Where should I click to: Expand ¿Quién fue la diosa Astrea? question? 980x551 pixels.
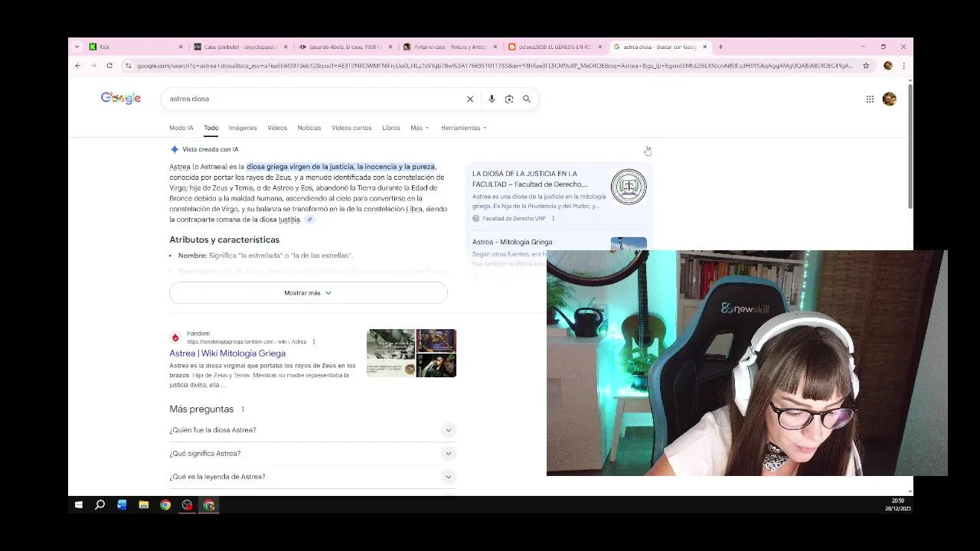point(312,430)
